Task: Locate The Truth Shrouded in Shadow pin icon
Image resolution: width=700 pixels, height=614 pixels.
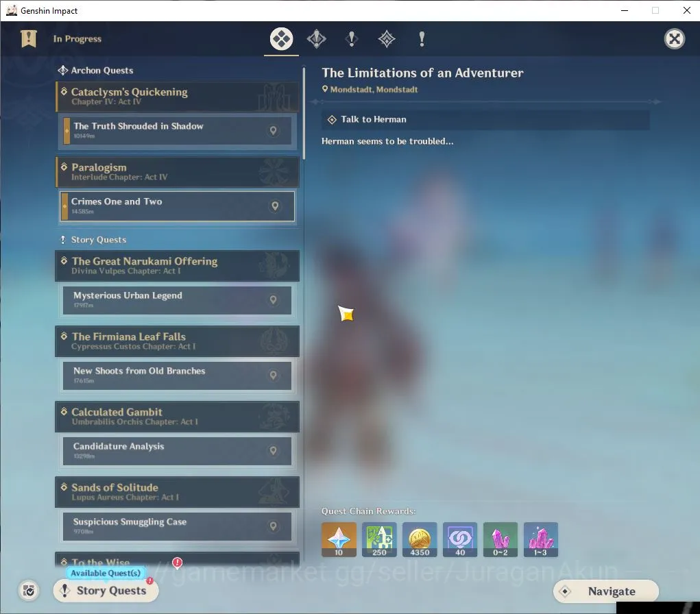Action: click(274, 130)
